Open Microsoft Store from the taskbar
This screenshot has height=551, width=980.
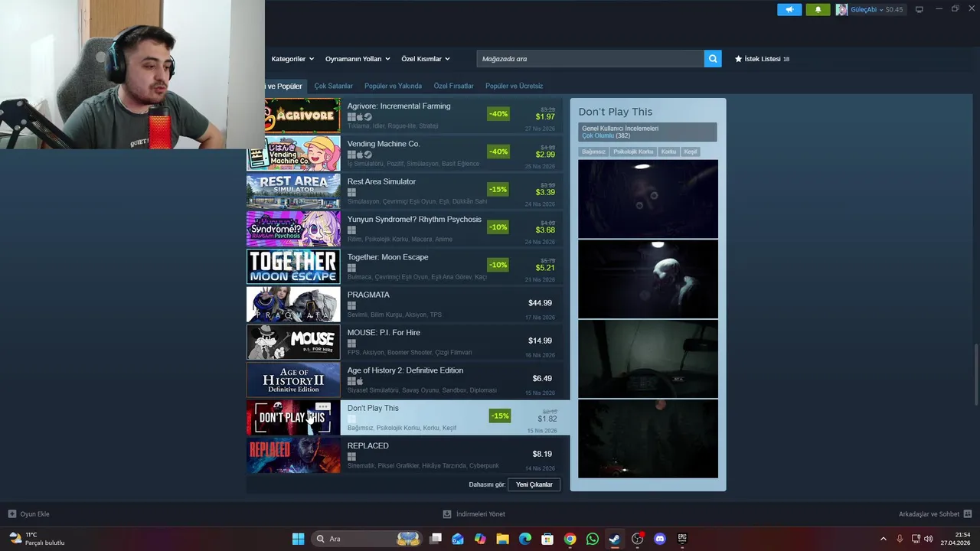547,539
